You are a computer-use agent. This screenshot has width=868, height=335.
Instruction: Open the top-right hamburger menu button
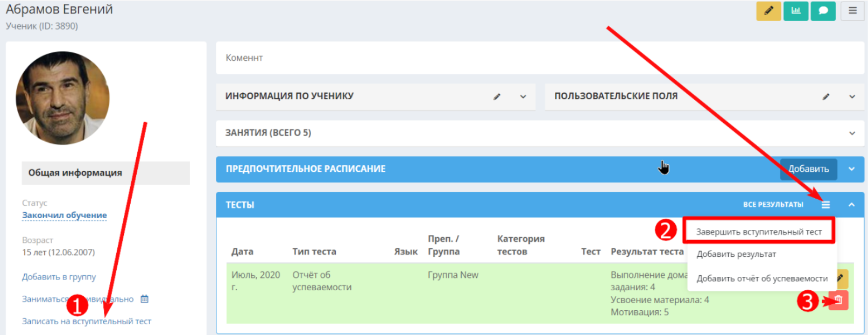tap(852, 11)
